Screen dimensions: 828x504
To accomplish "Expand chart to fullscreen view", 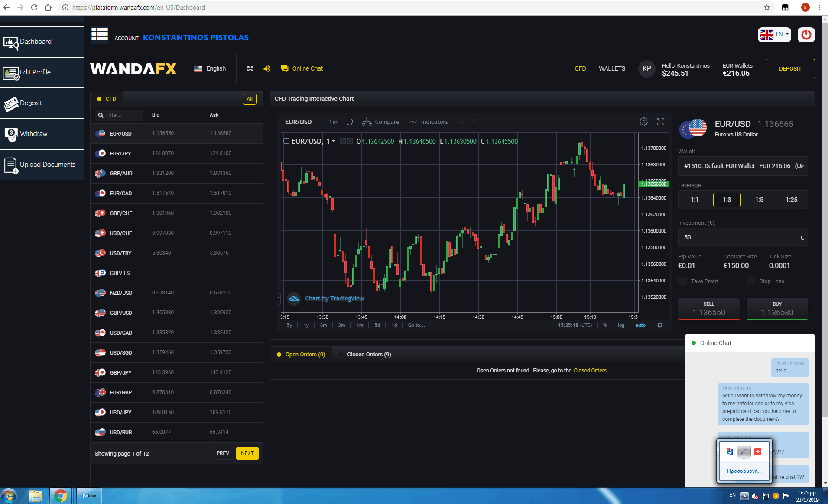I will point(660,122).
